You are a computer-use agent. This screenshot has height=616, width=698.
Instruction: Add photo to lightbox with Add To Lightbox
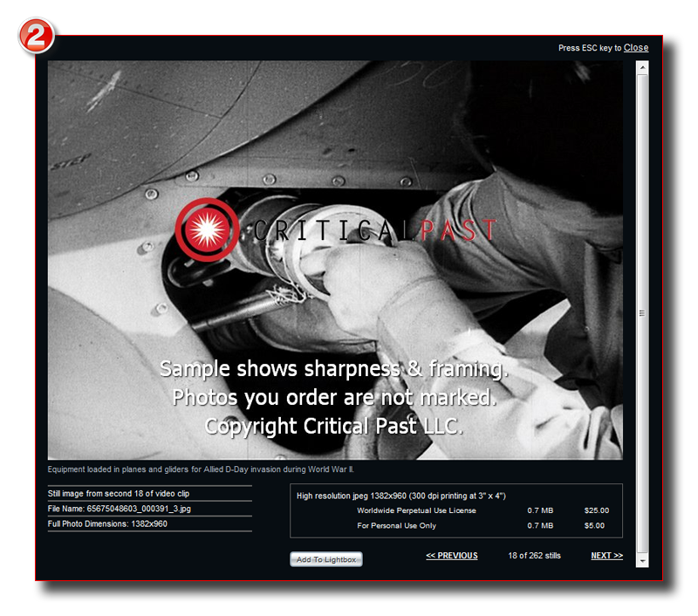tap(326, 559)
